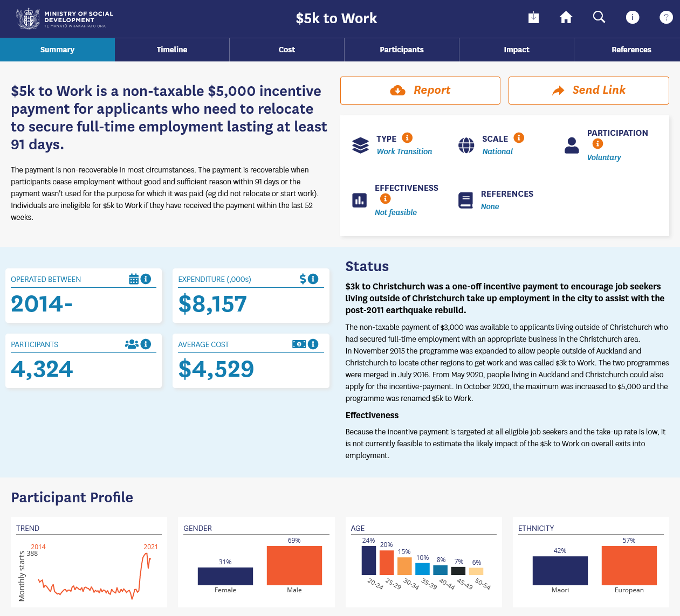Click info icon on Operated Between card
Viewport: 680px width, 616px height.
click(146, 279)
